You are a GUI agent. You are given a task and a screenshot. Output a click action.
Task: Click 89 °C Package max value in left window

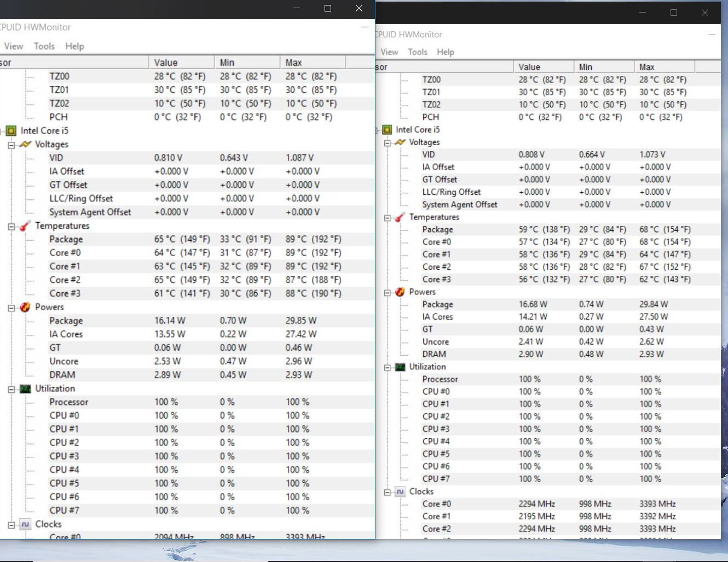click(313, 239)
